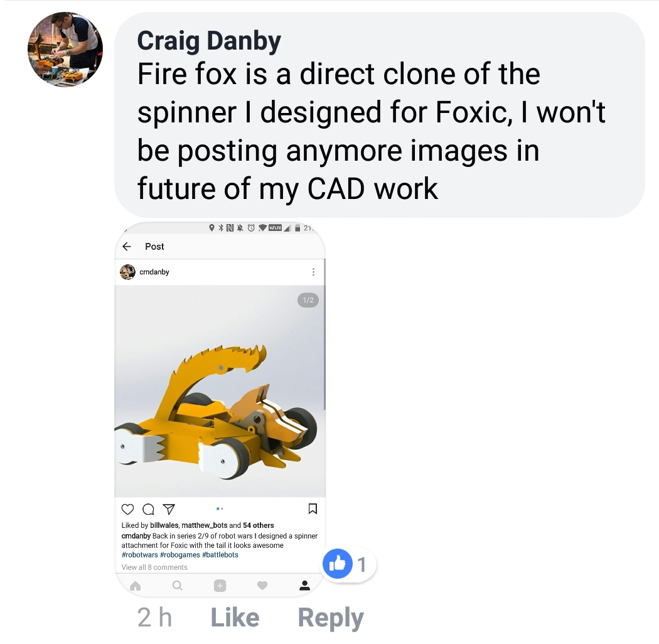Open the cmdanby avatar in the post
Image resolution: width=659 pixels, height=644 pixels.
click(128, 272)
